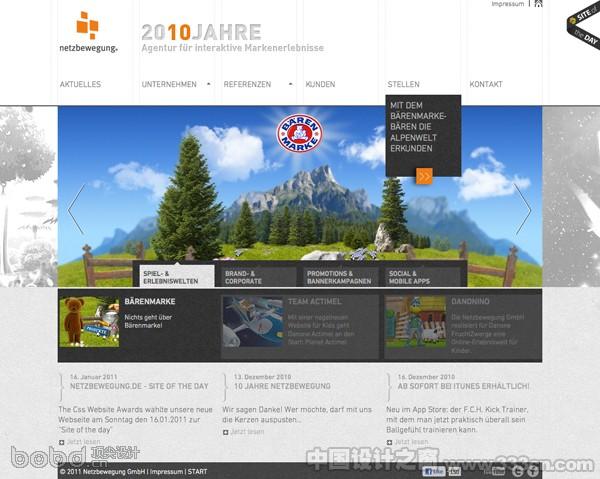
Task: Switch to Promotions & Bannerkampagnen tab
Action: [341, 277]
